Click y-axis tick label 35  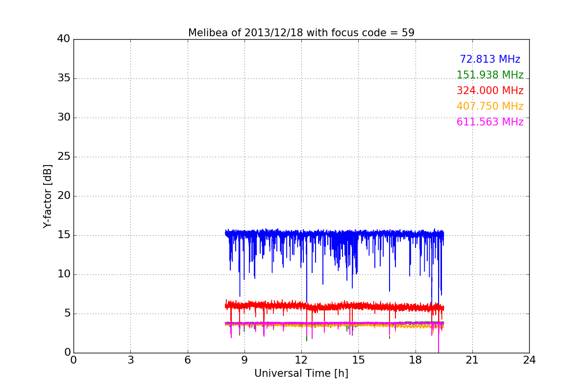click(x=63, y=78)
